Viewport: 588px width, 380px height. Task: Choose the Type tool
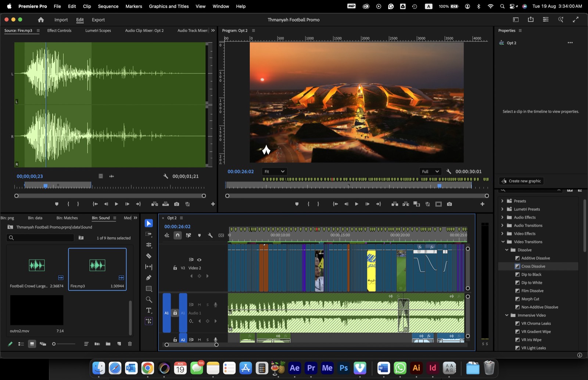[148, 310]
